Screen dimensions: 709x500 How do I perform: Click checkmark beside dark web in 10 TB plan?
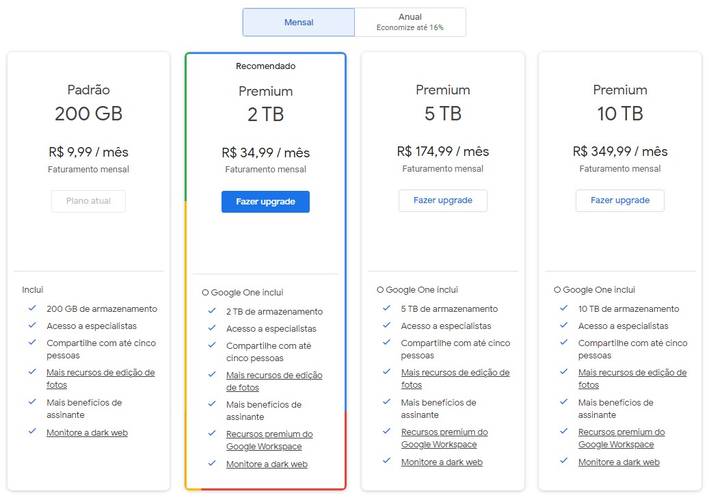tap(564, 461)
